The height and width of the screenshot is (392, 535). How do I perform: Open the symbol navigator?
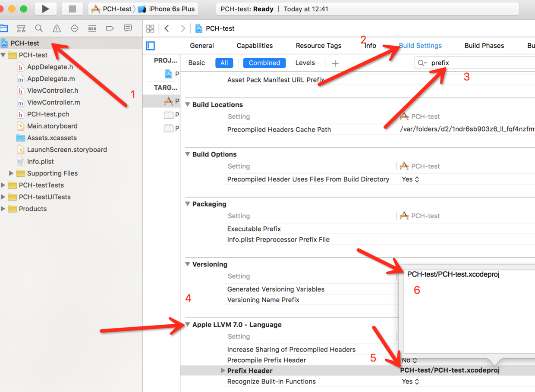[x=21, y=28]
